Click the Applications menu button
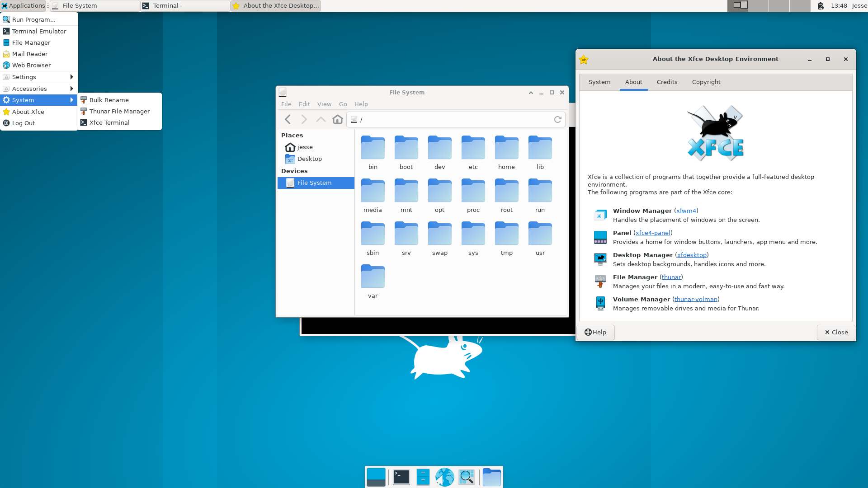The height and width of the screenshot is (488, 868). (24, 5)
